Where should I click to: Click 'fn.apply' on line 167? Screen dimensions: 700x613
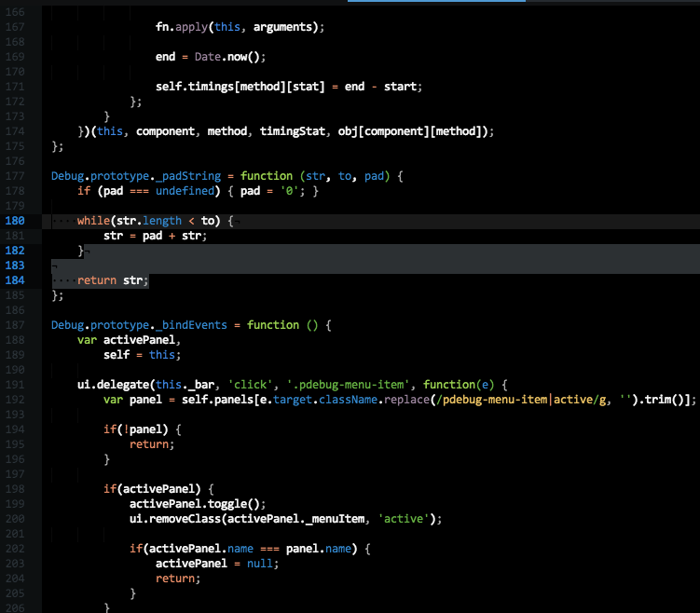(x=182, y=27)
